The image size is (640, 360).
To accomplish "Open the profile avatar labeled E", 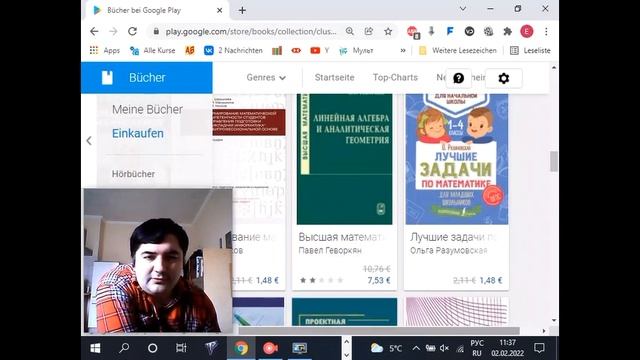I will tap(527, 31).
